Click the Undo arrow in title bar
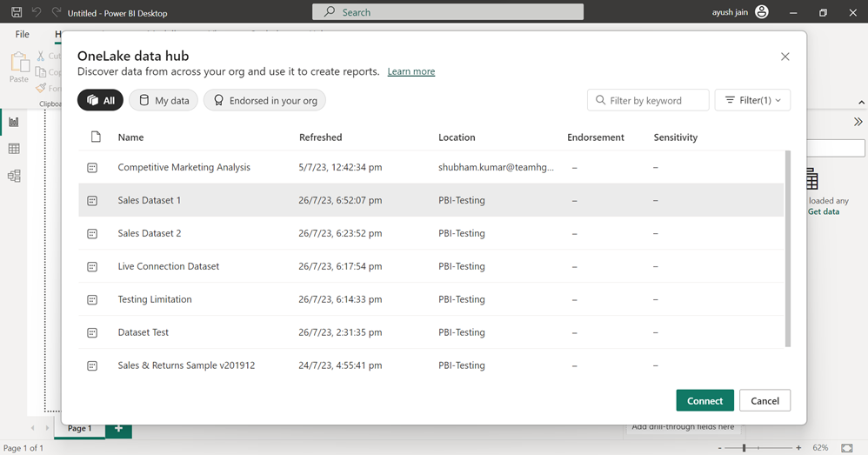Screen dimensions: 868x455 tap(37, 12)
